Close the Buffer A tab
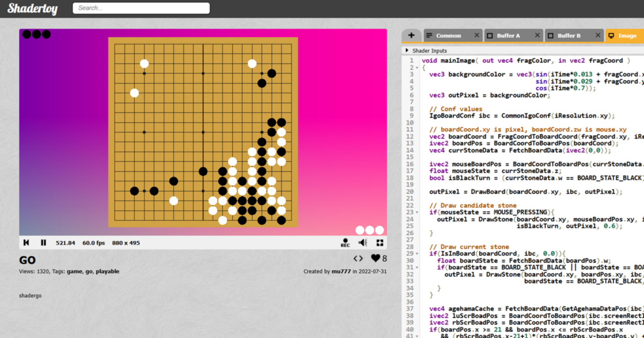 click(x=537, y=36)
